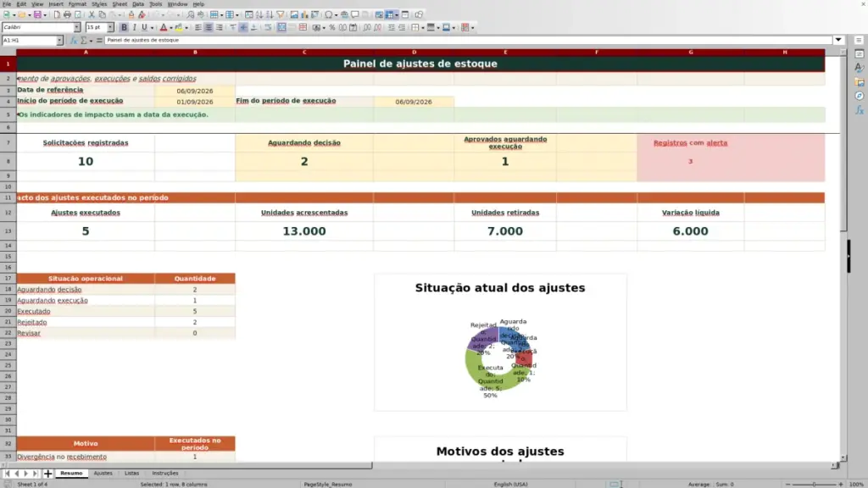Click the Align Bottom icon
Viewport: 868px width, 488px height.
(254, 28)
